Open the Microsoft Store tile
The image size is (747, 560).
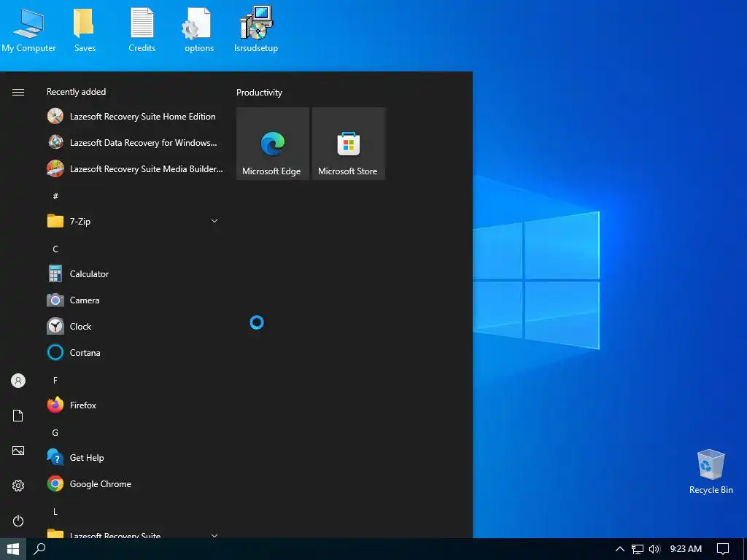pyautogui.click(x=348, y=144)
